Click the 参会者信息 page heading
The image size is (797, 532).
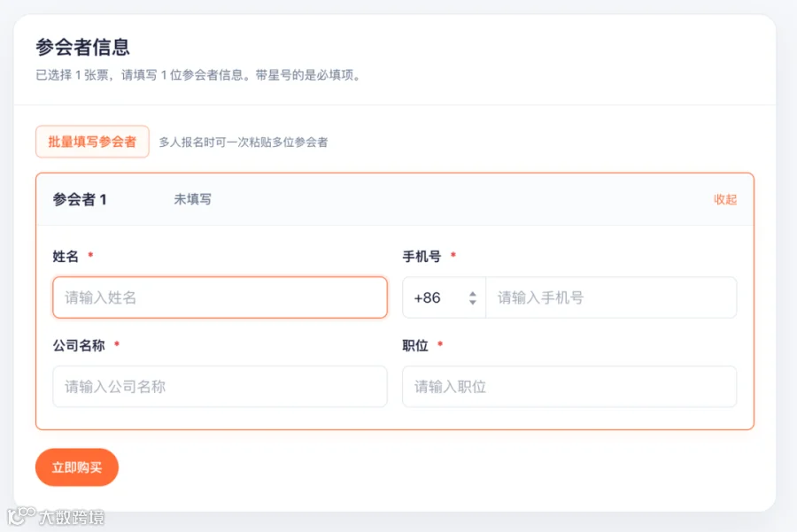tap(82, 47)
